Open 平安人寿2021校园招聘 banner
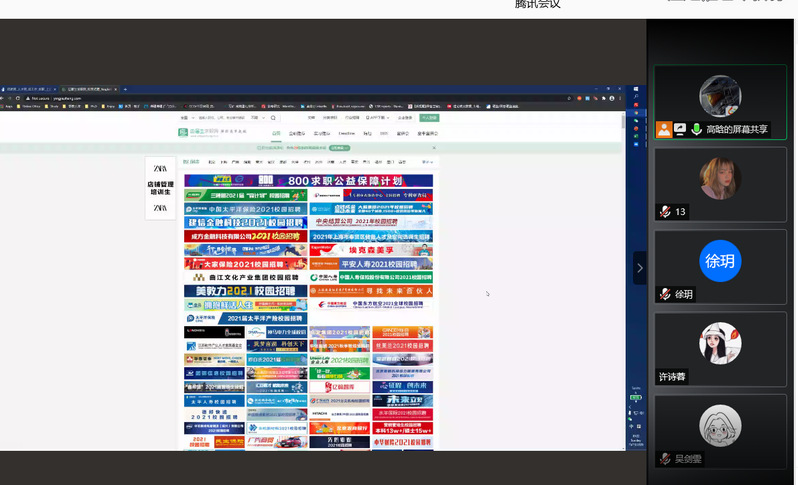 [371, 264]
